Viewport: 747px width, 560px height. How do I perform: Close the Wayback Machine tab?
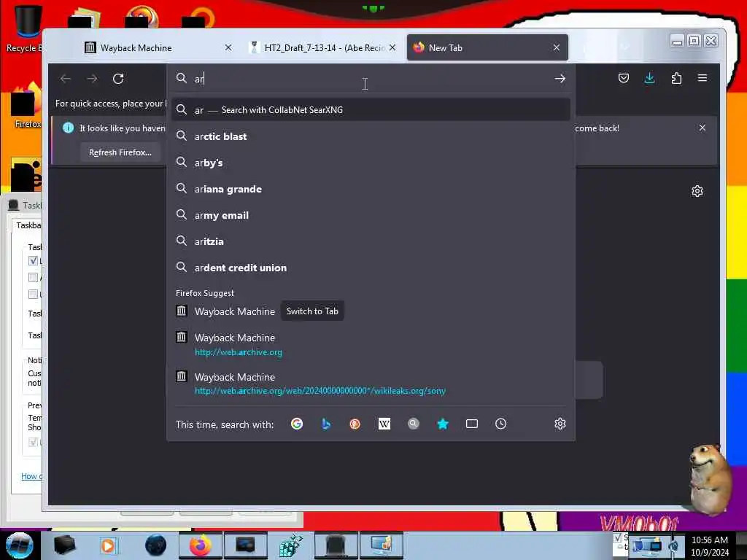[x=228, y=47]
